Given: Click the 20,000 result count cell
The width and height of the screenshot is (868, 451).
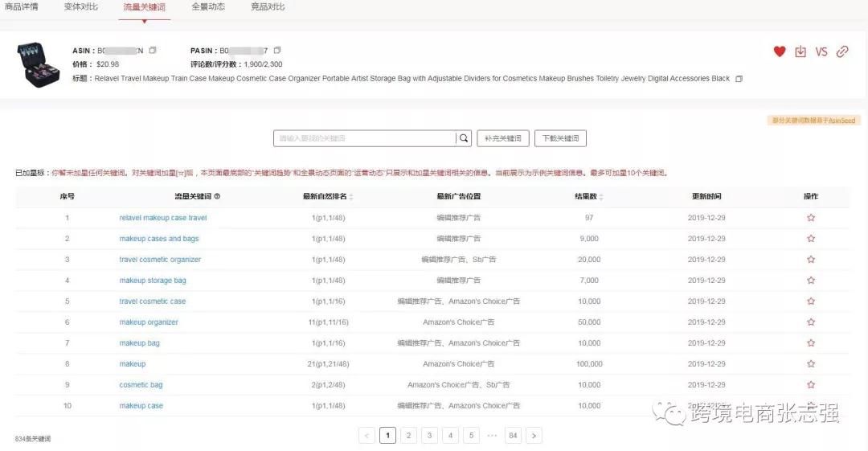Looking at the screenshot, I should [x=589, y=260].
